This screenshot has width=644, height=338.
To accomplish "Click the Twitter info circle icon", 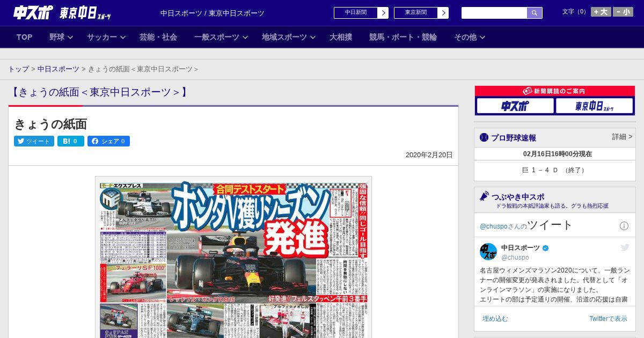I will tap(624, 226).
